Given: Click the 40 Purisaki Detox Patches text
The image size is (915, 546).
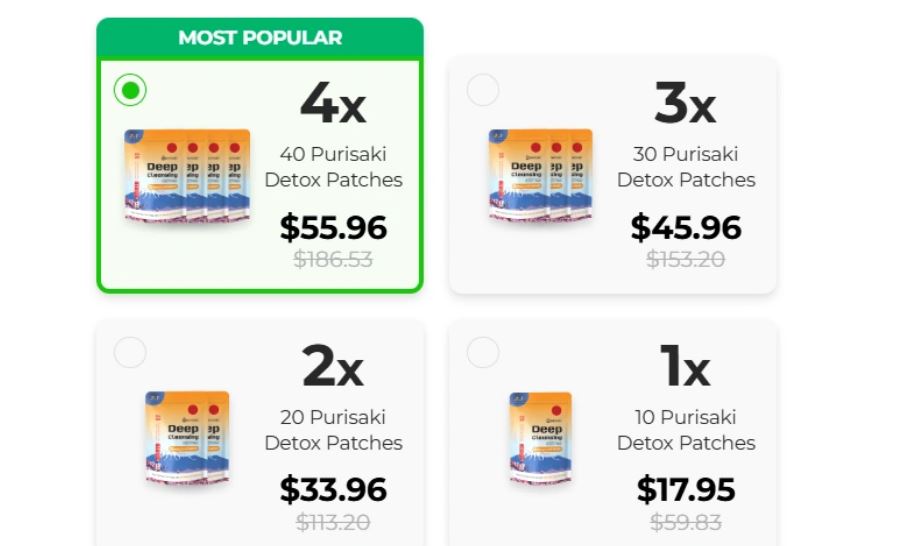Looking at the screenshot, I should pyautogui.click(x=333, y=167).
